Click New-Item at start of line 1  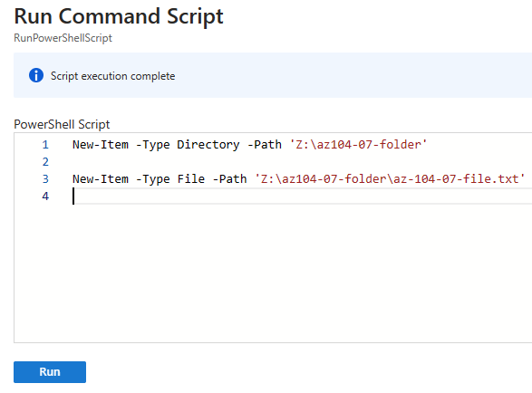(101, 145)
